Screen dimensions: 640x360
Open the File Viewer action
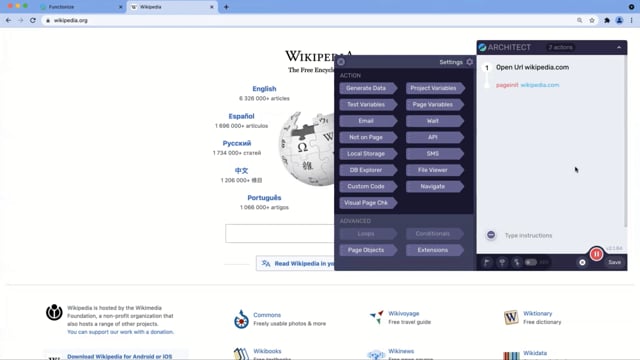[435, 170]
